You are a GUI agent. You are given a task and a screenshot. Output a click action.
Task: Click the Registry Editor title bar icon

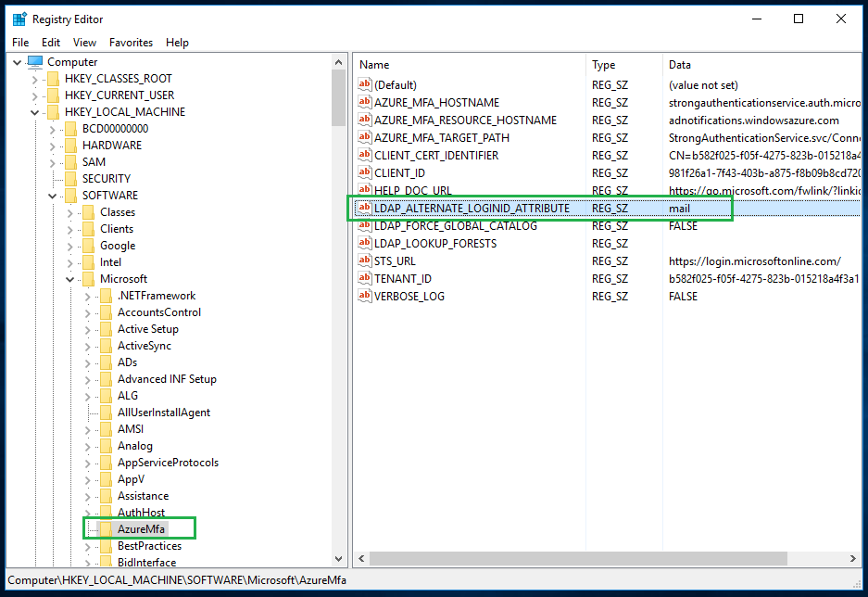pos(19,19)
